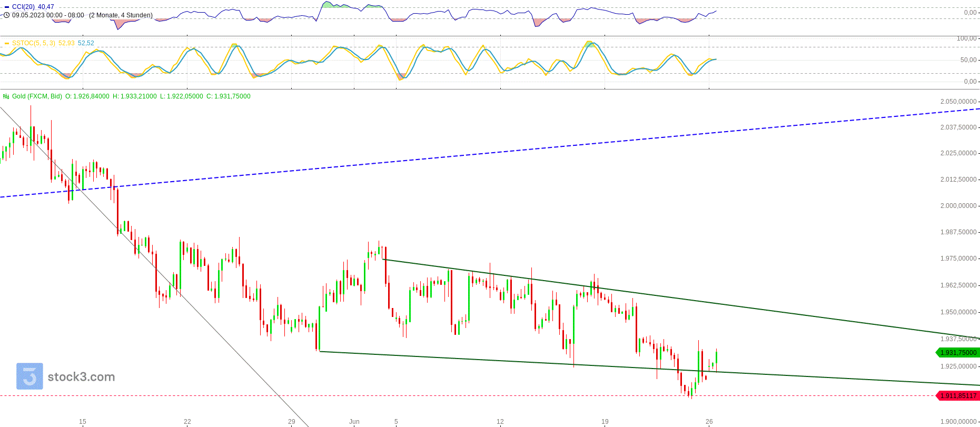The image size is (980, 427).
Task: Click price axis label 1.987,50000
Action: 958,232
